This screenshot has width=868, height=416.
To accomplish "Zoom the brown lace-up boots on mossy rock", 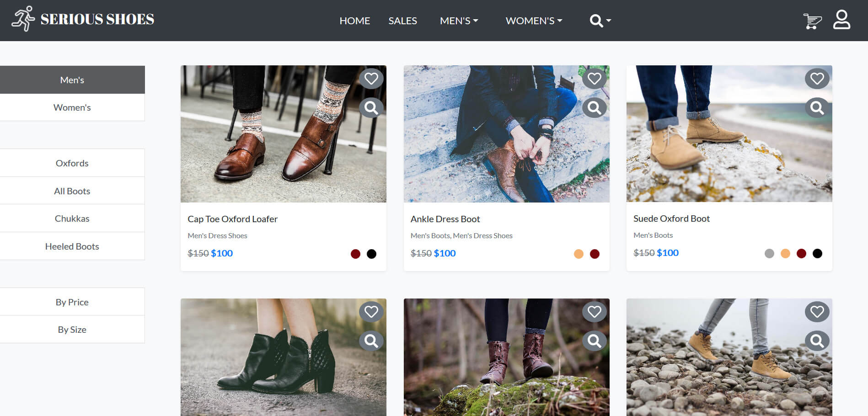I will (595, 341).
